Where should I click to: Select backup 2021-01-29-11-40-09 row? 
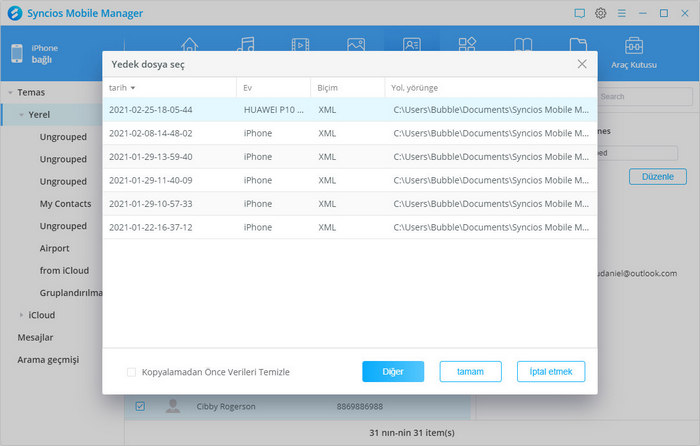click(x=350, y=180)
